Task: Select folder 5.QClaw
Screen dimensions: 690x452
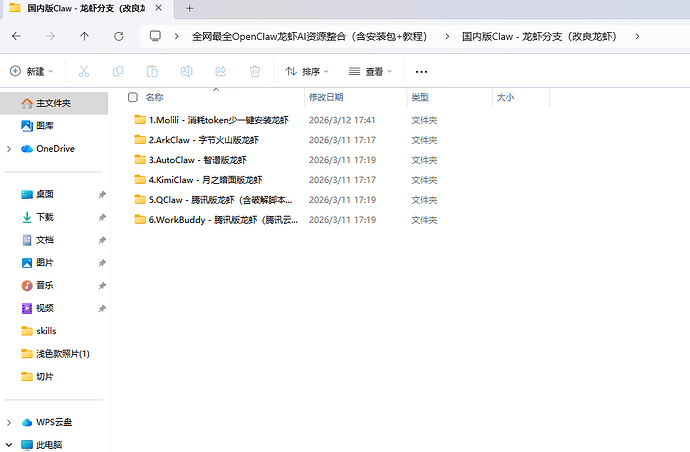Action: click(x=220, y=200)
